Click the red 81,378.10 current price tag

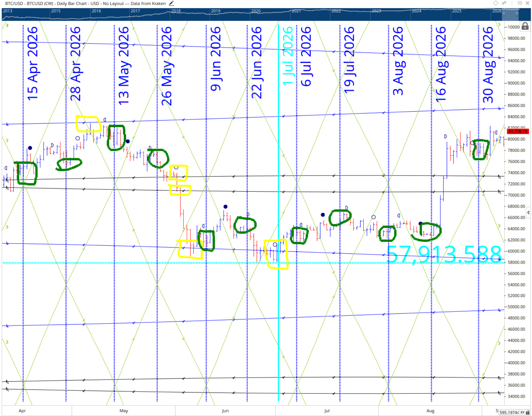(518, 131)
